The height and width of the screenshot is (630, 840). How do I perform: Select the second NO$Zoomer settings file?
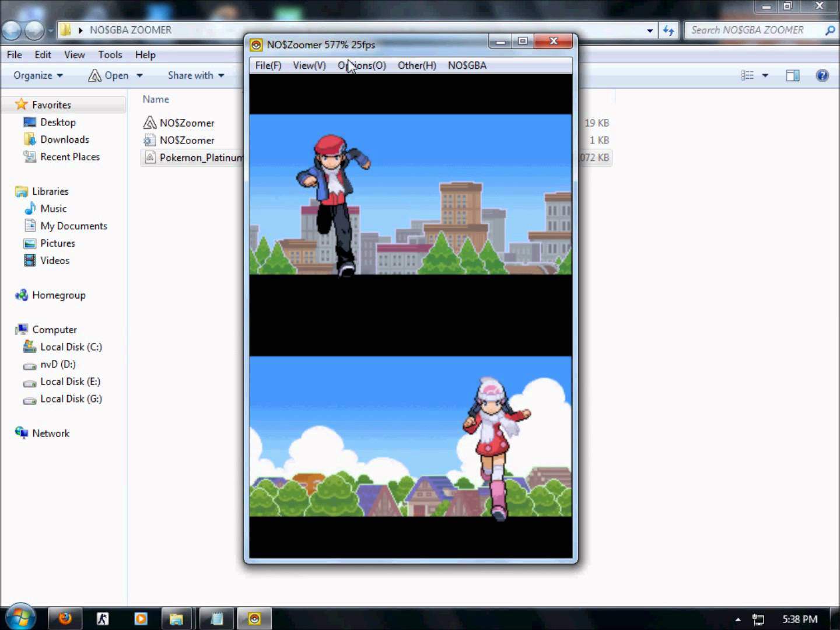187,141
